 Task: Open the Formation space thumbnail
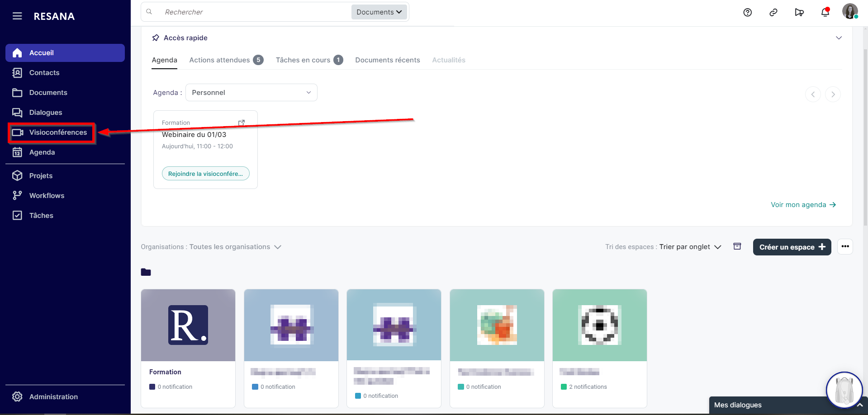(x=188, y=325)
